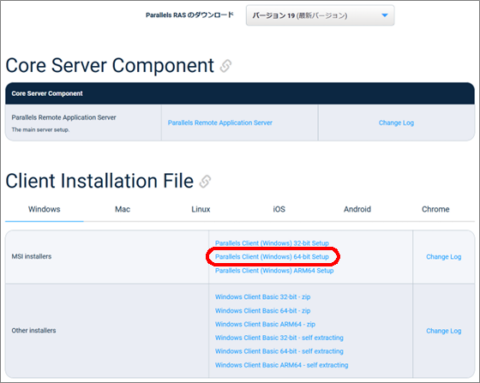This screenshot has height=383, width=480.
Task: Click the Core Server Component table header
Action: [x=240, y=93]
